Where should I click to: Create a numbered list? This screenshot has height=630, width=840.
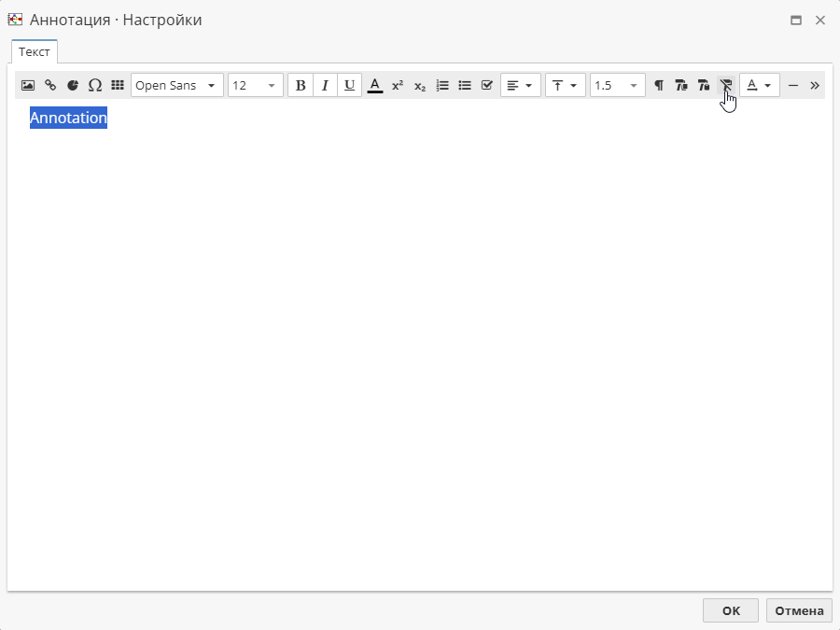(442, 85)
